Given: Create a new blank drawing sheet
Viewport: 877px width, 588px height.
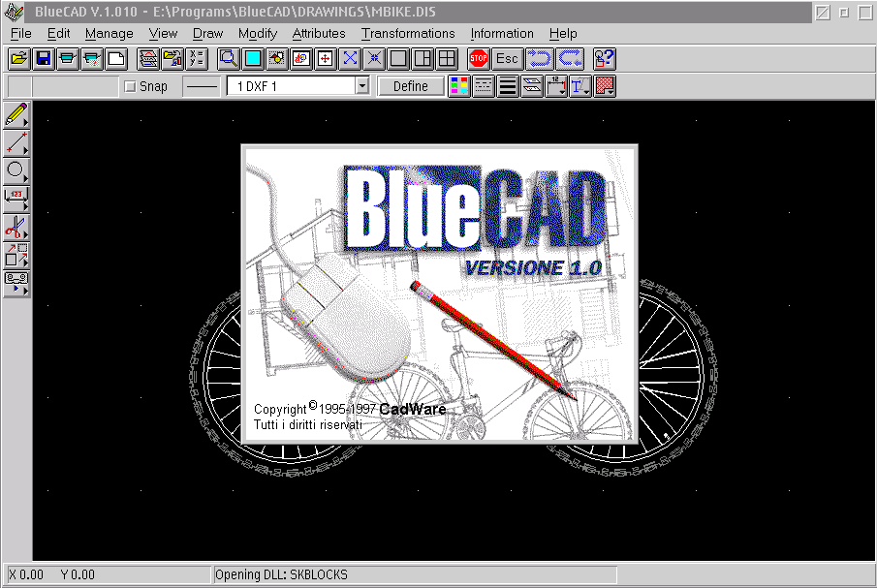Looking at the screenshot, I should (x=116, y=59).
